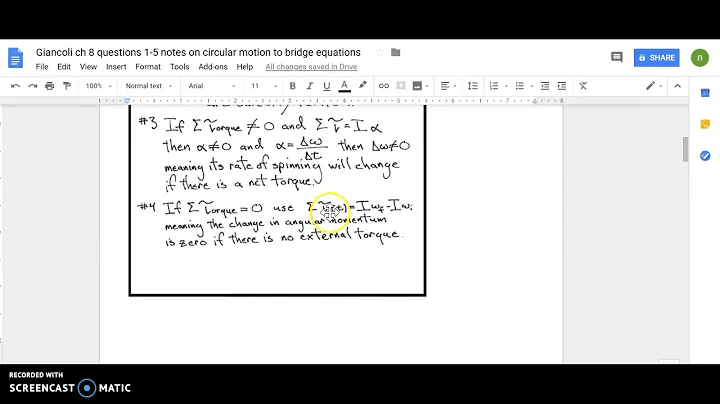Viewport: 720px width, 404px height.
Task: Open the 100% zoom dropdown
Action: click(98, 86)
